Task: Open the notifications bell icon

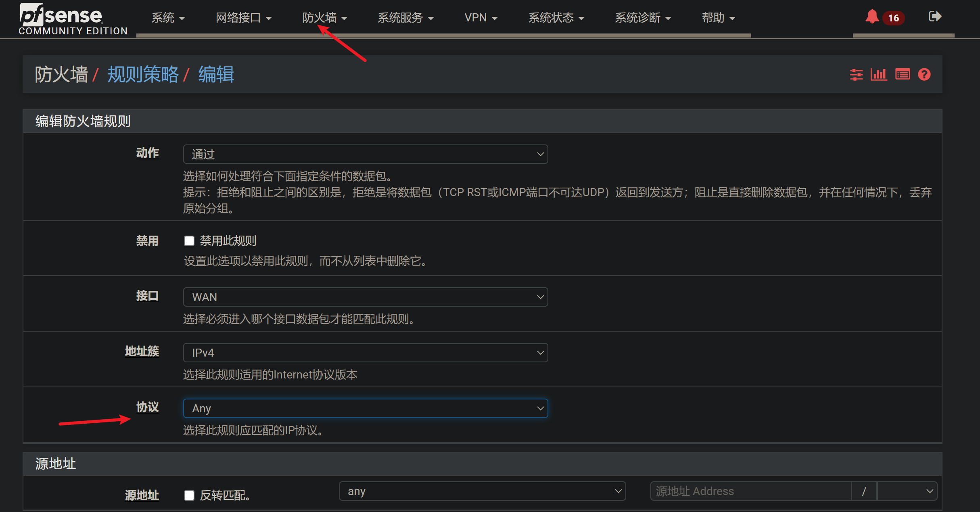Action: [x=871, y=17]
